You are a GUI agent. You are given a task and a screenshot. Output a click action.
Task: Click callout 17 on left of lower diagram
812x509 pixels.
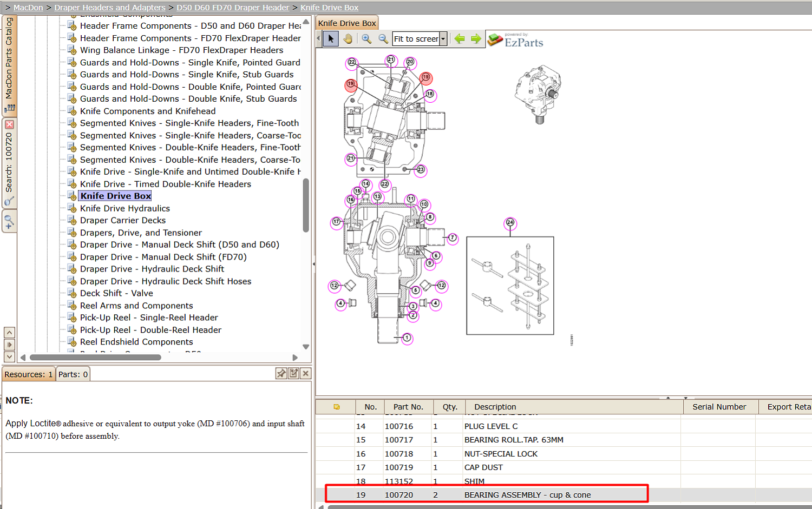click(337, 222)
